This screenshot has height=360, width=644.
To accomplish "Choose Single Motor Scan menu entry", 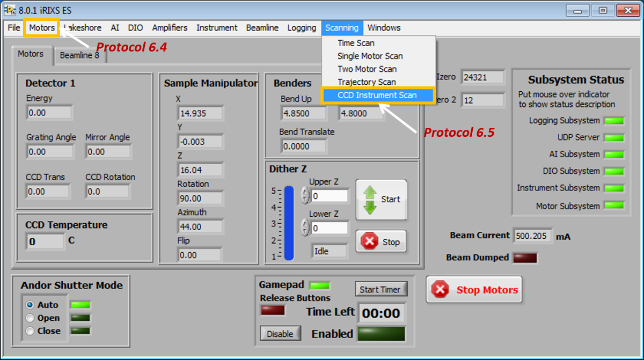I will click(378, 56).
